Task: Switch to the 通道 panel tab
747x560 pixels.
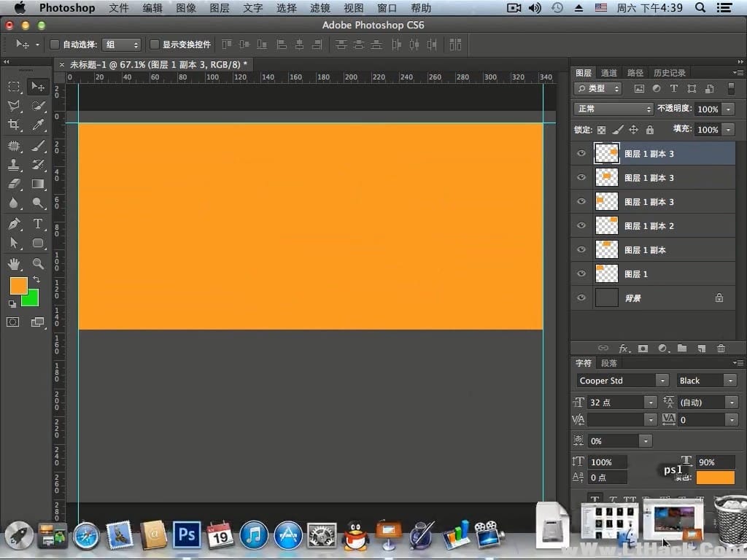Action: tap(609, 72)
